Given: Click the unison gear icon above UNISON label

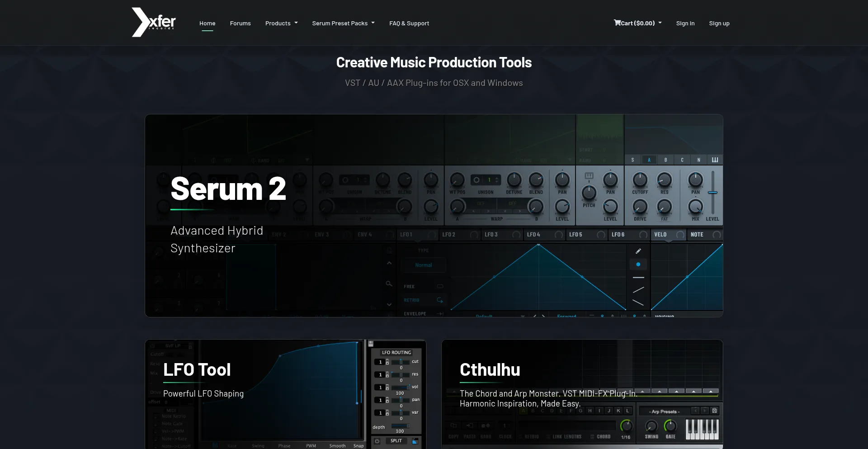Looking at the screenshot, I should (476, 180).
